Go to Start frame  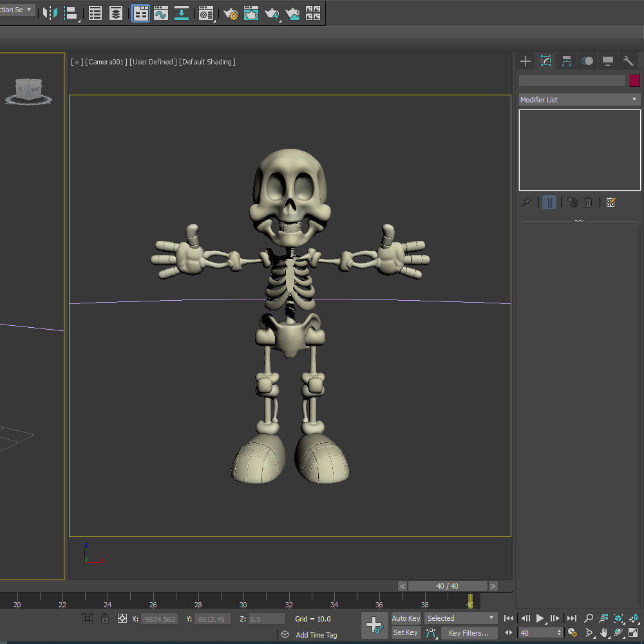(x=509, y=618)
